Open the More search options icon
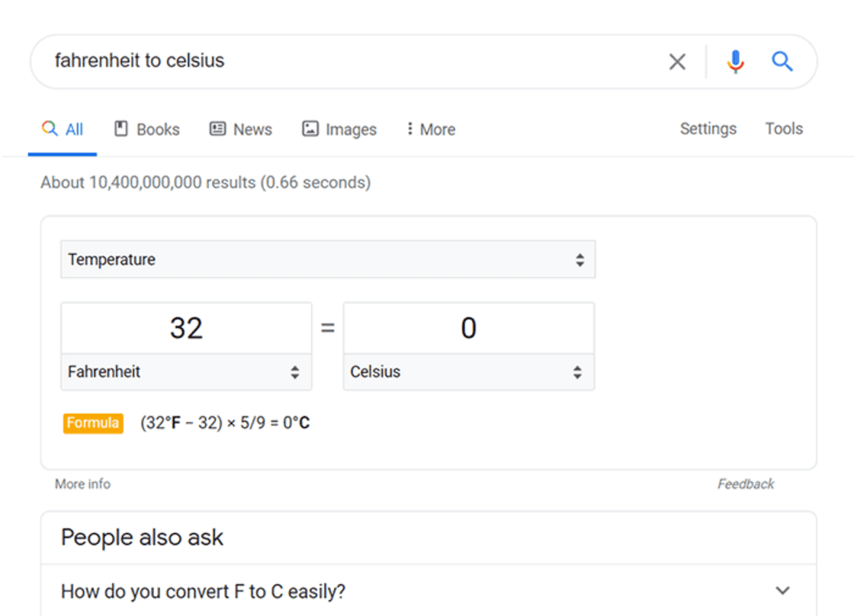The width and height of the screenshot is (854, 616). [x=410, y=129]
